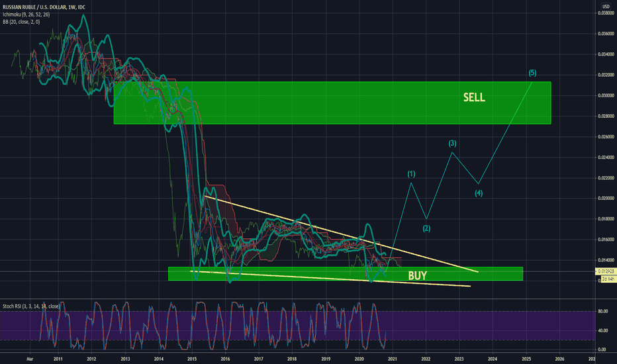617x364 pixels.
Task: Click the 2017 label on time axis
Action: [x=259, y=359]
